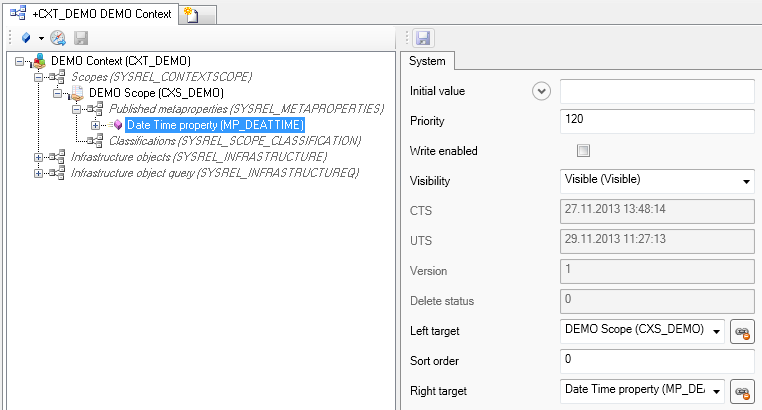This screenshot has width=762, height=410.
Task: Switch to the System tab
Action: point(429,60)
